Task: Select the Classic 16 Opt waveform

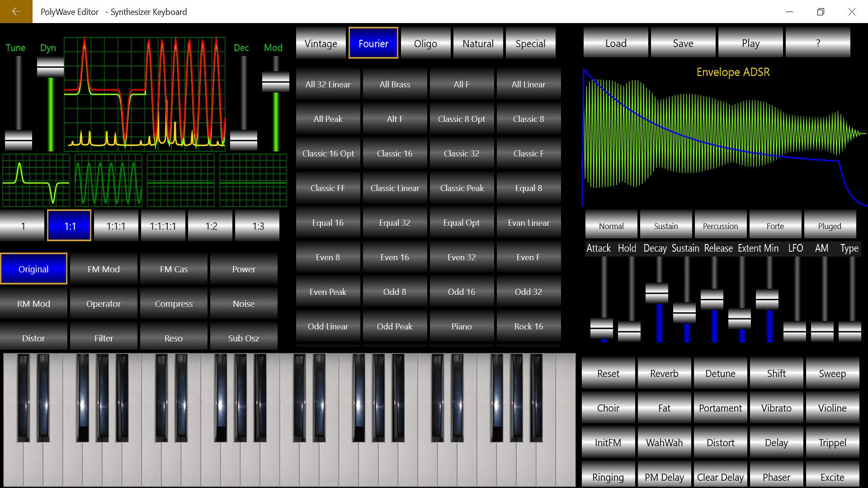Action: 328,153
